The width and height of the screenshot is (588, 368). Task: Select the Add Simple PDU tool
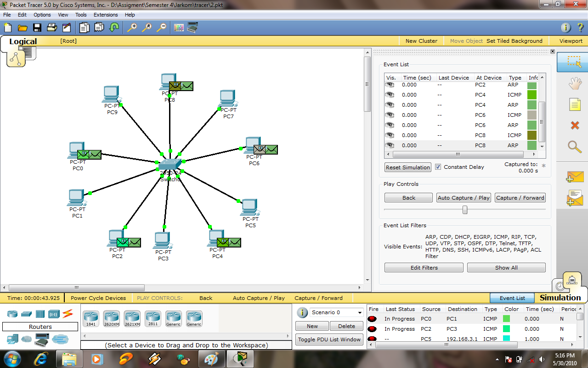point(575,177)
